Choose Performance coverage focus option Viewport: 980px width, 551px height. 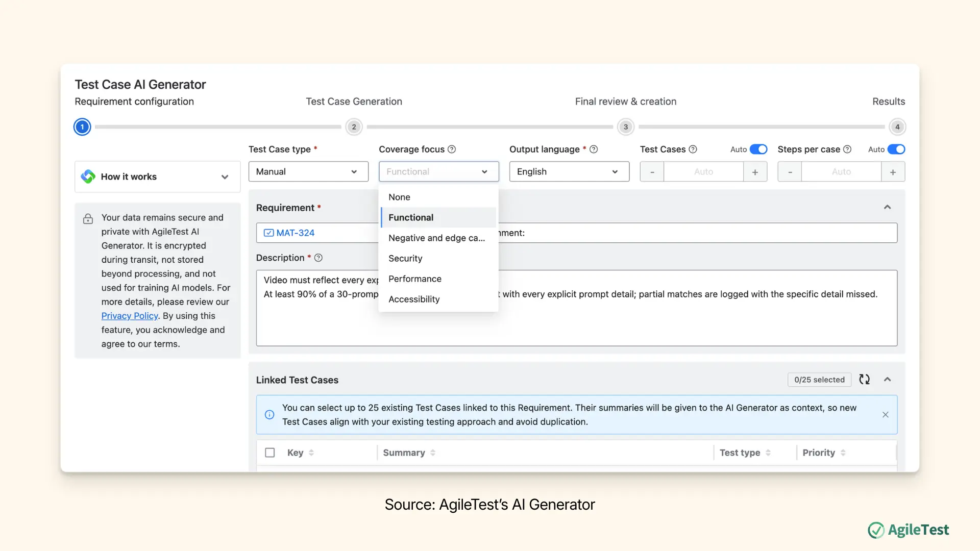coord(438,279)
